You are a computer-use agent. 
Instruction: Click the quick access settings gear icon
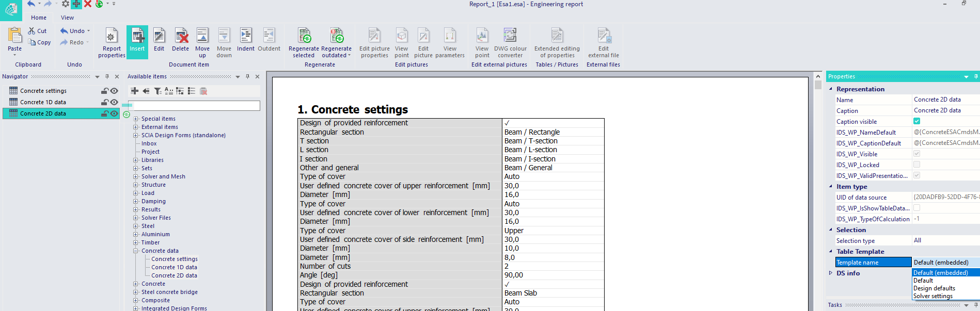pos(65,4)
